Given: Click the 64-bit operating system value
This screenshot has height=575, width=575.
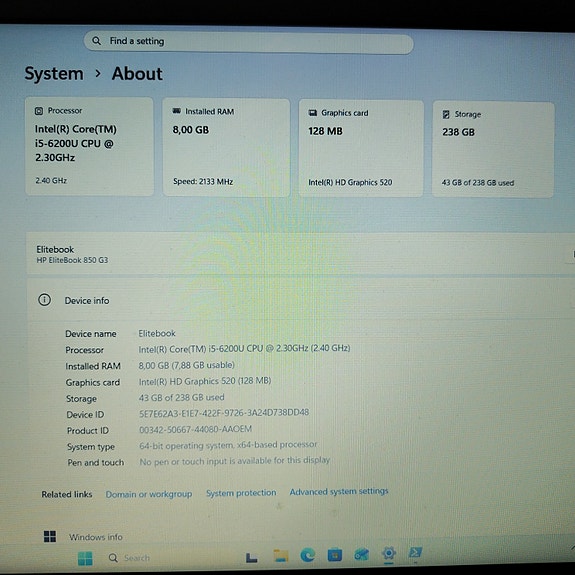Looking at the screenshot, I should [x=228, y=445].
